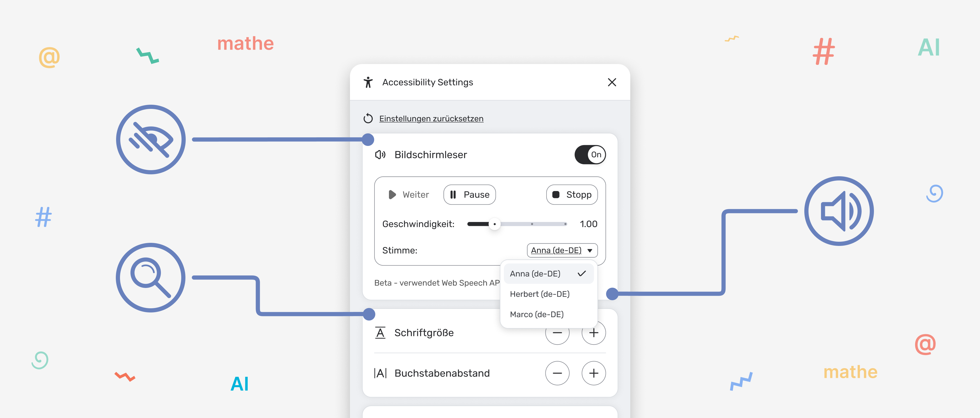This screenshot has height=418, width=980.
Task: Increase Buchstabenabstand with plus button
Action: pyautogui.click(x=594, y=373)
